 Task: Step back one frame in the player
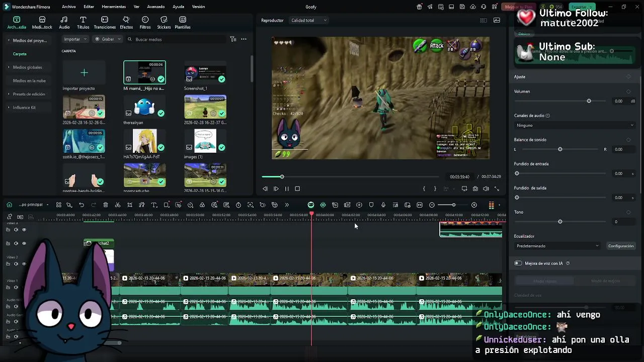[x=265, y=189]
